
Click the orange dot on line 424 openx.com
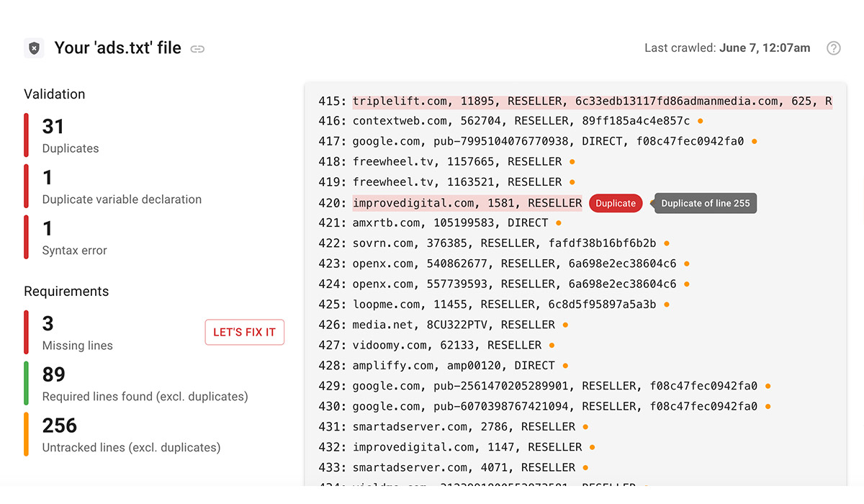[687, 284]
